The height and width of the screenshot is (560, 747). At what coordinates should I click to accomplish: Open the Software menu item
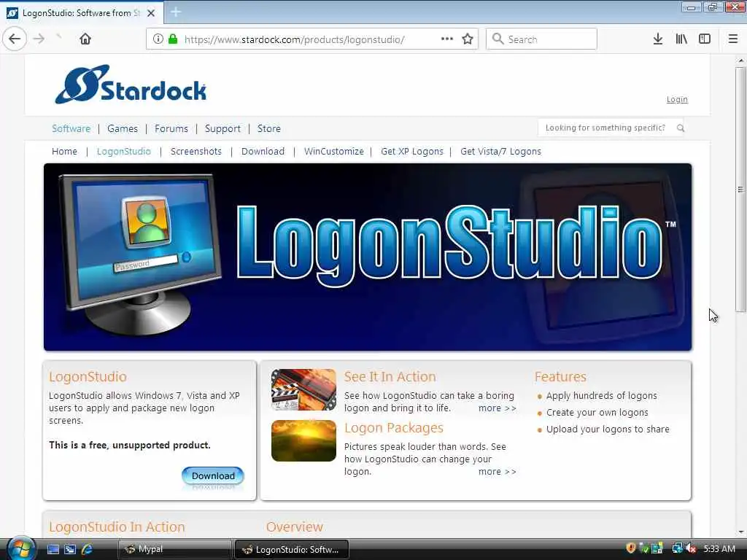click(71, 128)
